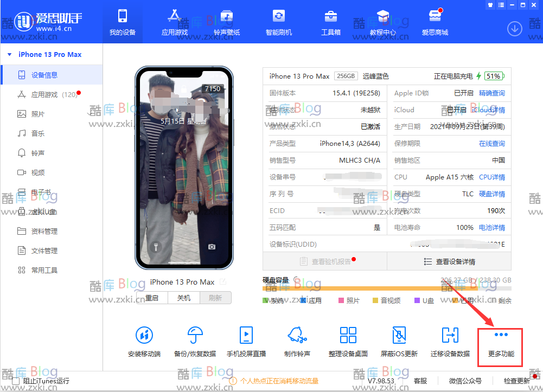The image size is (543, 392).
Task: Select 照片 in the left sidebar
Action: click(x=38, y=114)
